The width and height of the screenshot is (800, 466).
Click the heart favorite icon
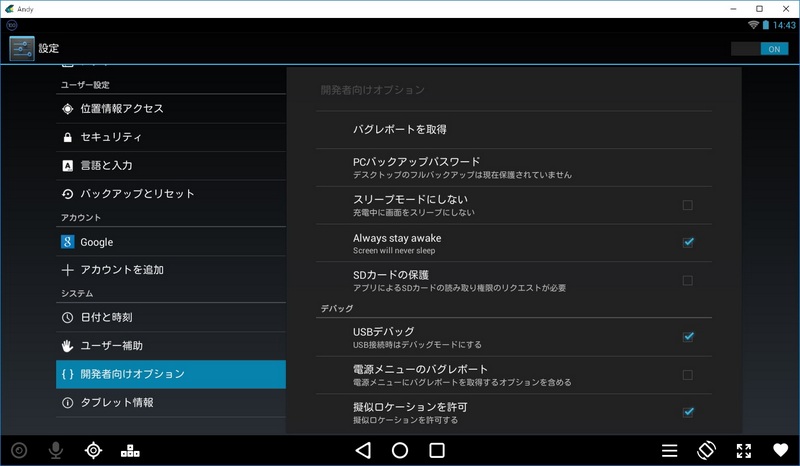(781, 450)
